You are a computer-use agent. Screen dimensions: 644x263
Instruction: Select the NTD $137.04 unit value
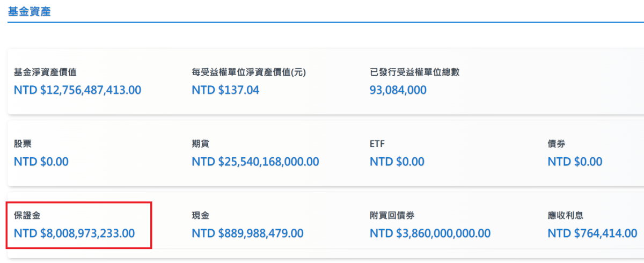click(225, 90)
